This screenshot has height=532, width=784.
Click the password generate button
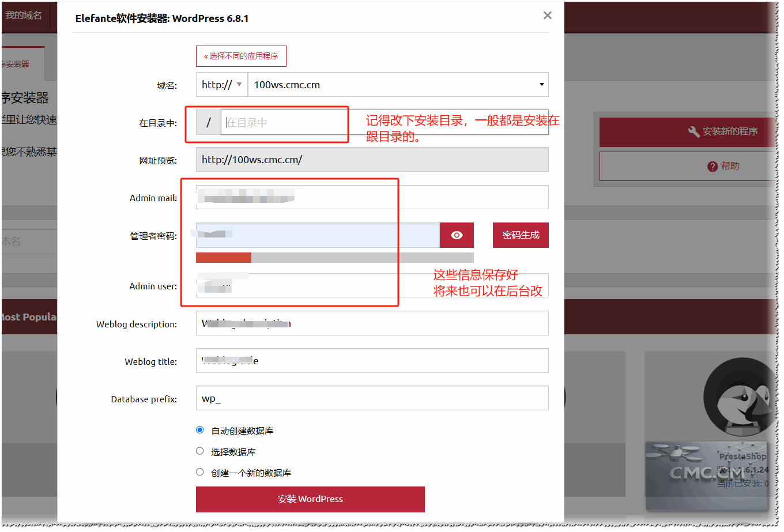click(x=521, y=235)
